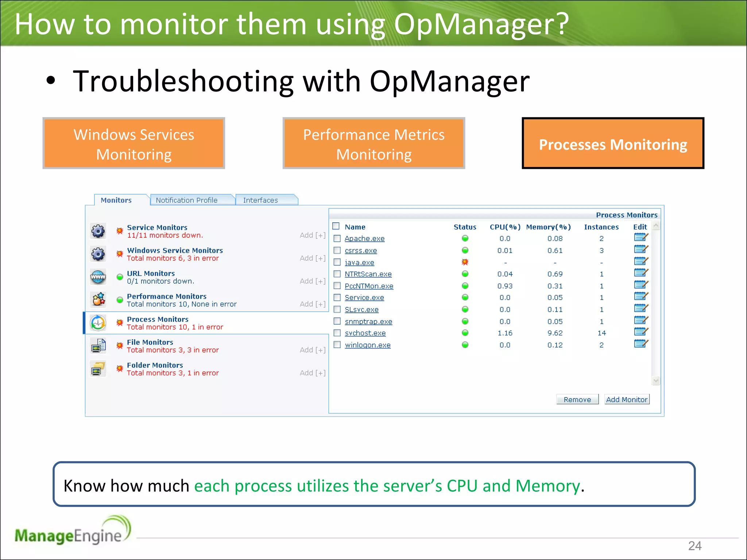Viewport: 747px width, 560px height.
Task: Click the Memory(%) column header
Action: coord(549,227)
